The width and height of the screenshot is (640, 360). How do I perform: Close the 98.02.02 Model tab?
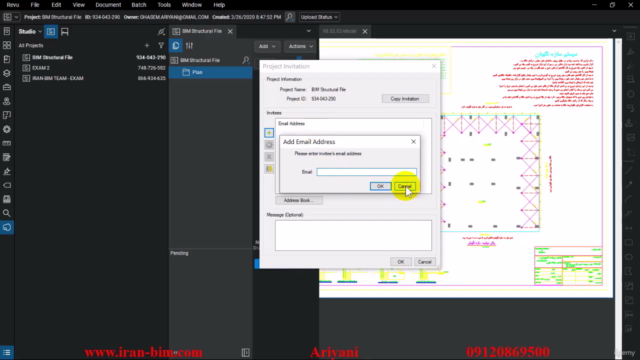click(x=365, y=31)
